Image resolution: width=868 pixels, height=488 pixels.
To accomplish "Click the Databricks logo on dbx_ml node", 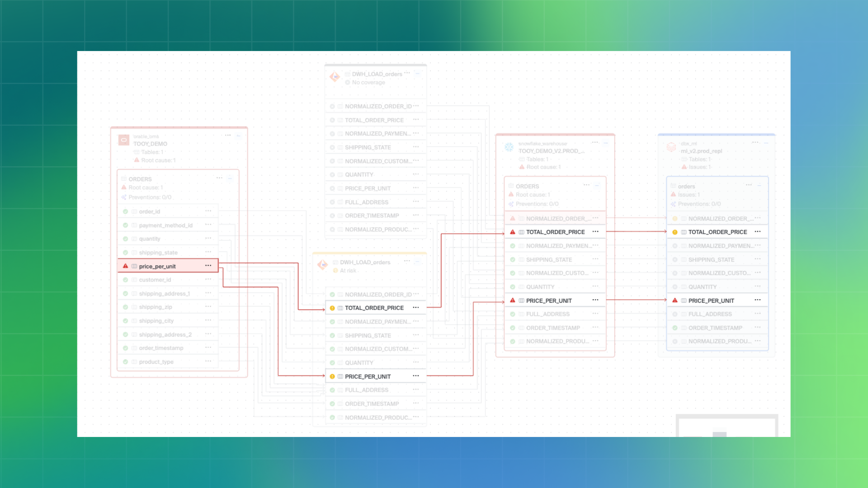I will coord(671,147).
